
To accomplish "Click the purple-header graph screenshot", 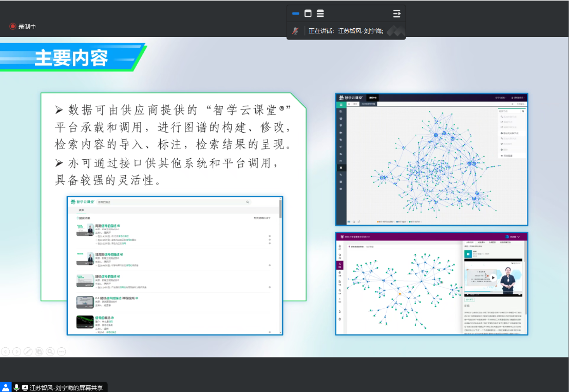I will click(x=431, y=284).
